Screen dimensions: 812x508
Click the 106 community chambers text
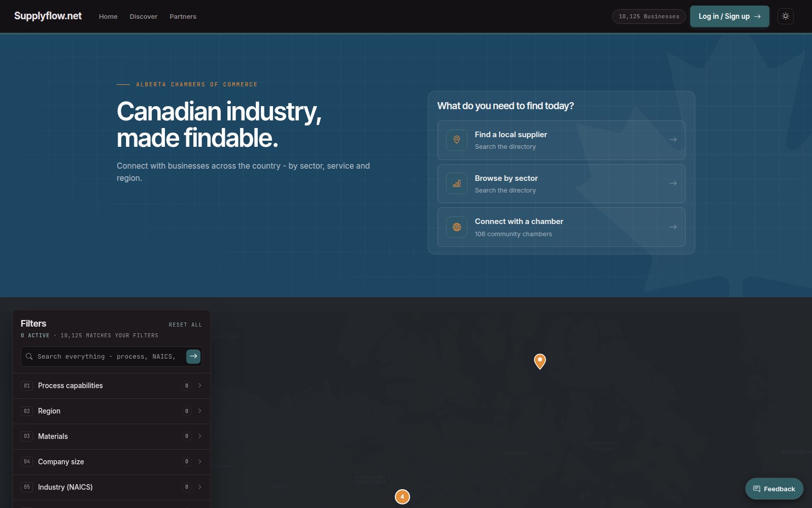[514, 234]
